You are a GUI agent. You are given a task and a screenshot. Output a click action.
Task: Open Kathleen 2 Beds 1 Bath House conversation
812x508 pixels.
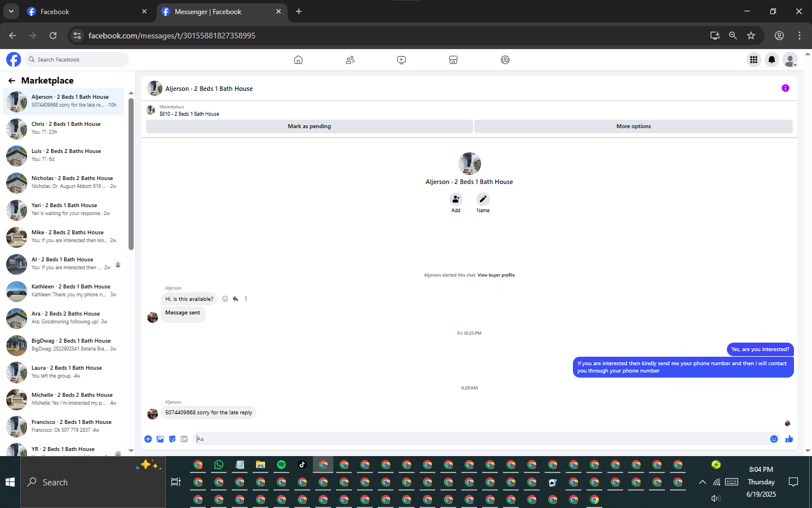64,291
